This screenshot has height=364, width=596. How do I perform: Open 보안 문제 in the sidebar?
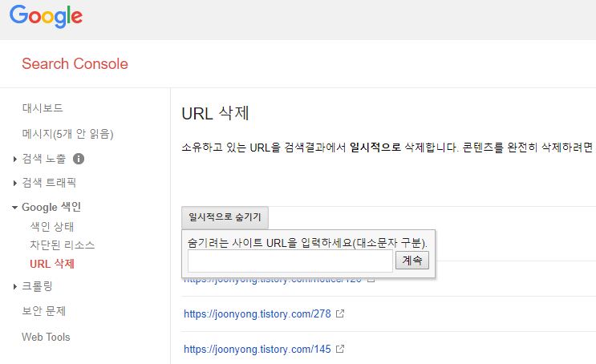click(x=43, y=311)
